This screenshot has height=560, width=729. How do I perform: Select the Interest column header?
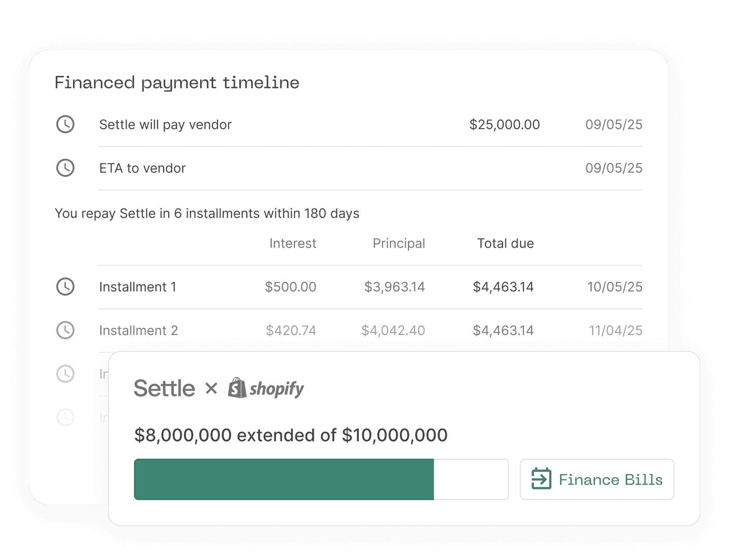tap(293, 243)
